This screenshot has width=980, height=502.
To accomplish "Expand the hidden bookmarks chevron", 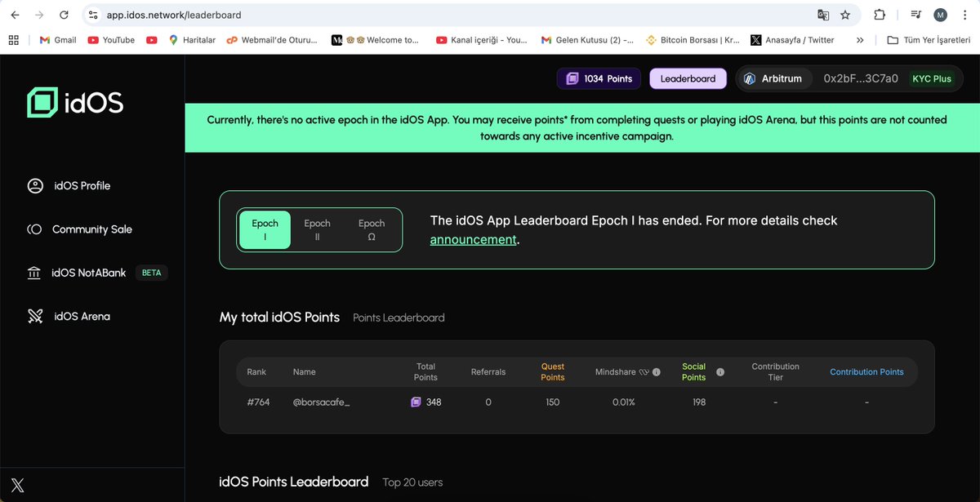I will [x=860, y=39].
